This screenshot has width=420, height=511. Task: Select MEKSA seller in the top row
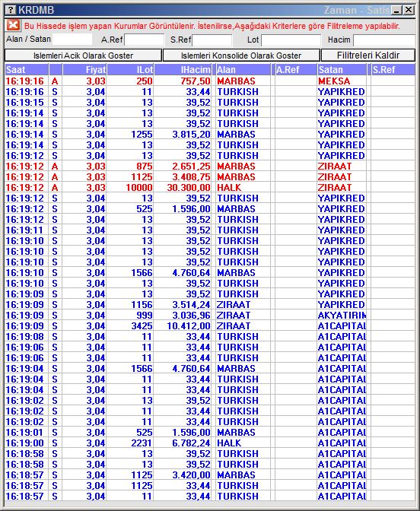point(342,81)
